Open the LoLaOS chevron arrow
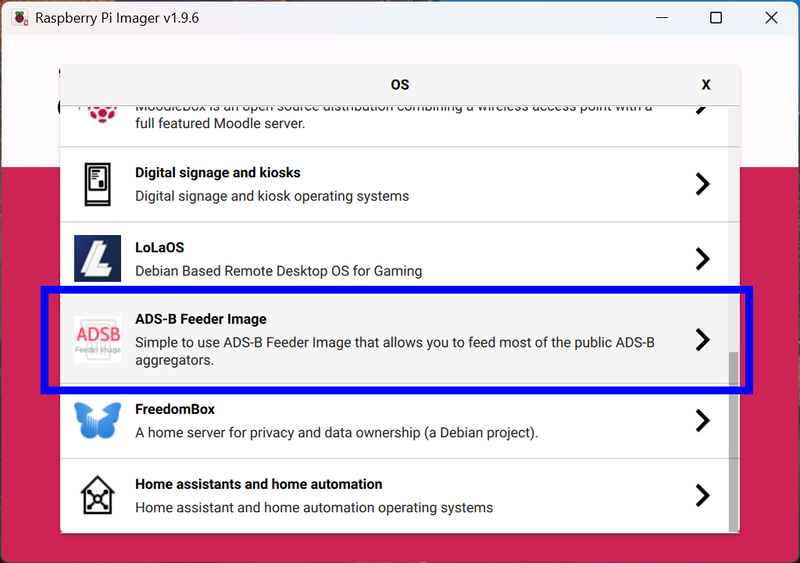The width and height of the screenshot is (800, 563). [702, 259]
